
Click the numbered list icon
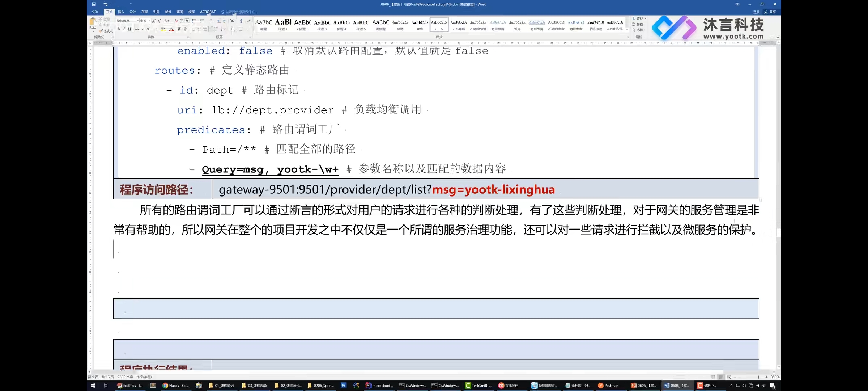[x=202, y=21]
